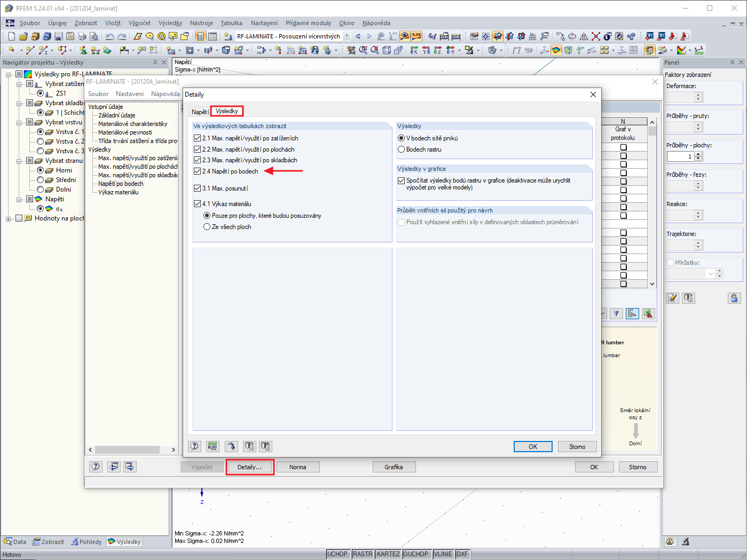Click the view in Z direction icon
The image size is (747, 560).
point(437,50)
